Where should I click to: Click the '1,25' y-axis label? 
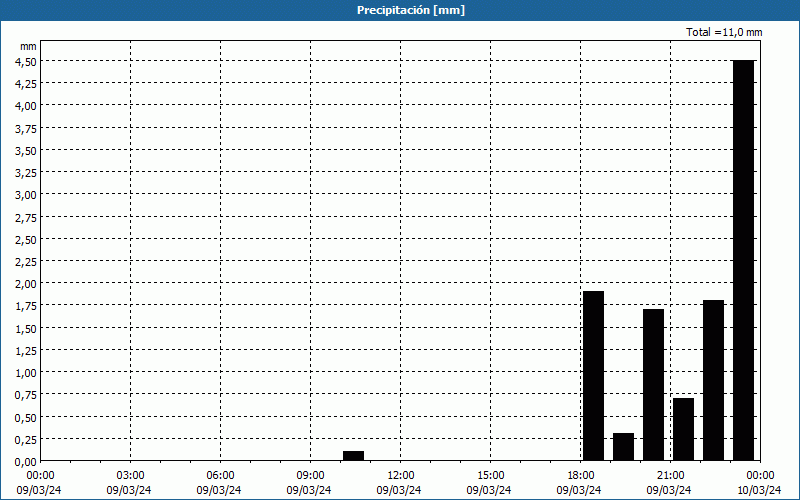26,351
